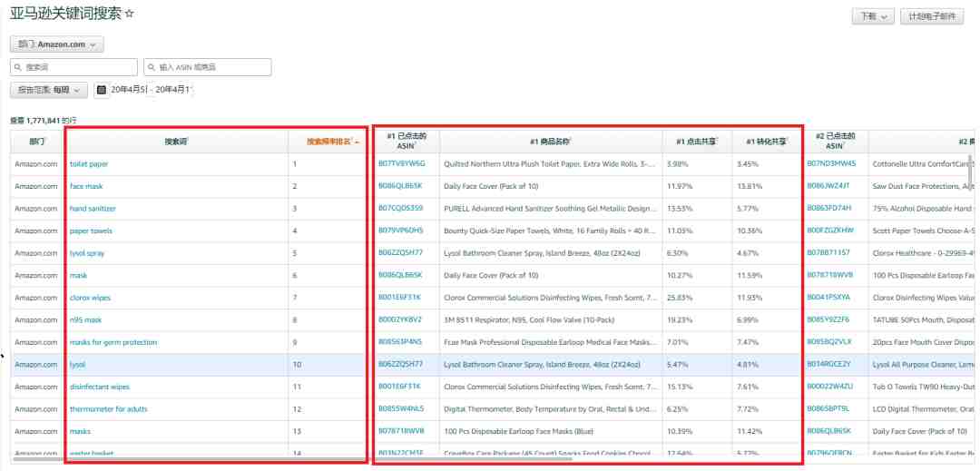Click the 查看 1,771,841 的行 row count
Screen dimensions: 980x471
[44, 121]
